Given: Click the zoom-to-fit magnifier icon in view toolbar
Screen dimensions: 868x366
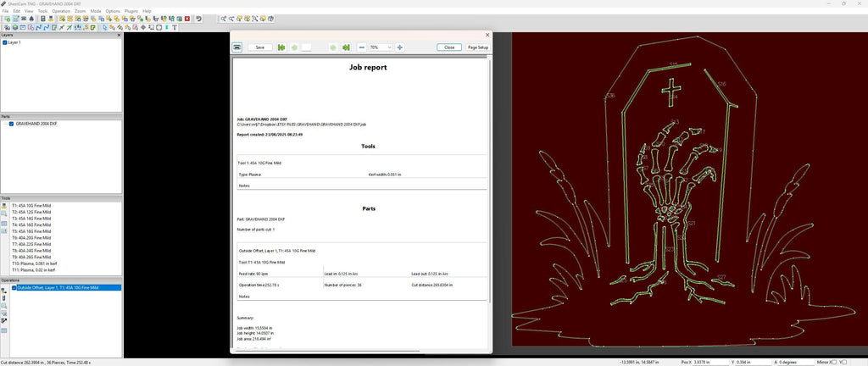Looking at the screenshot, I should click(x=254, y=19).
